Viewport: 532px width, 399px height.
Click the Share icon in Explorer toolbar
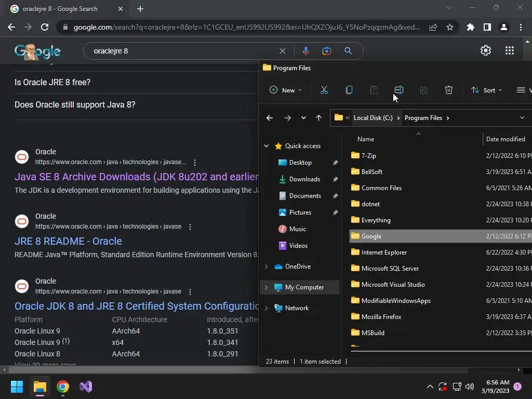[x=424, y=90]
